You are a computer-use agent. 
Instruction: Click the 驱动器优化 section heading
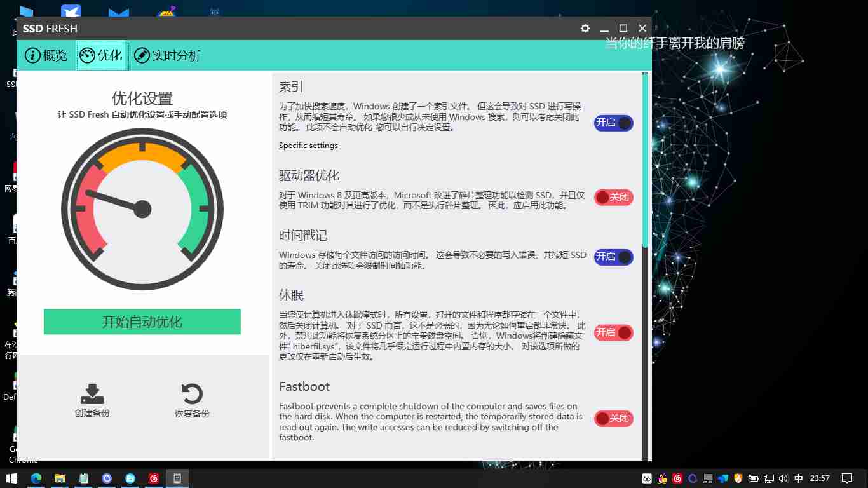[309, 175]
